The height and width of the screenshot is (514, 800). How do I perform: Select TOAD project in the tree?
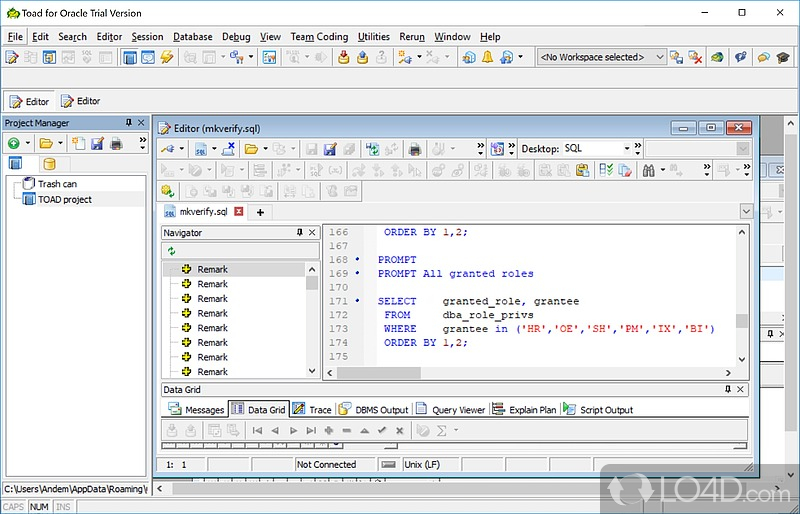click(x=64, y=199)
